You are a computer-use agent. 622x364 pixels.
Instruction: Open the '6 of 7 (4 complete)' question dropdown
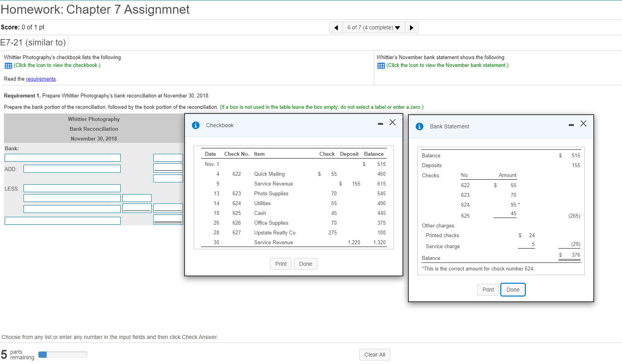374,27
